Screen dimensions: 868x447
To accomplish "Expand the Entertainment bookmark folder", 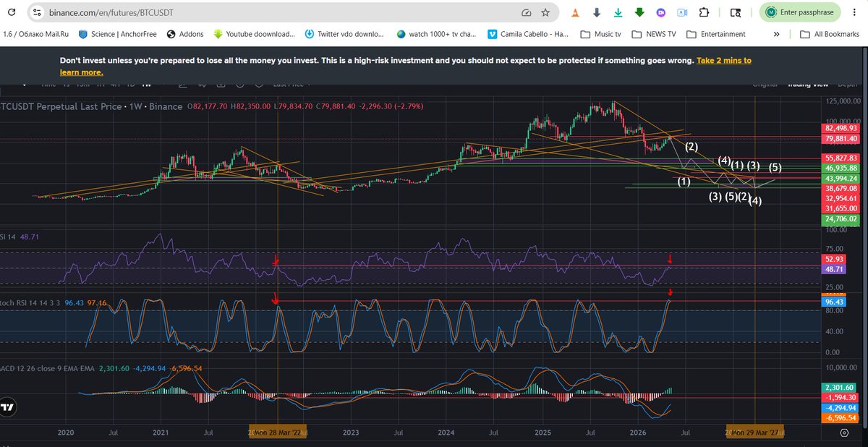I will tap(716, 34).
